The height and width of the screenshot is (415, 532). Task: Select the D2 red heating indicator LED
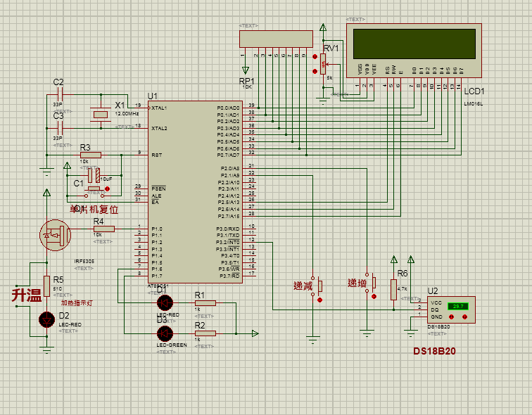47,319
